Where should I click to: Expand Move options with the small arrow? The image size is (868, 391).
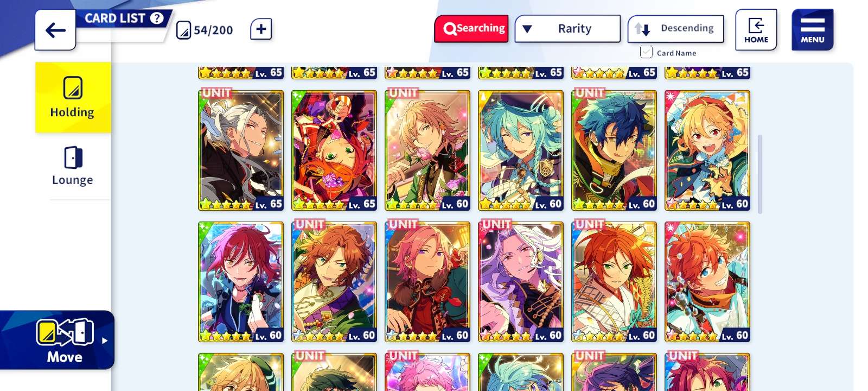105,340
